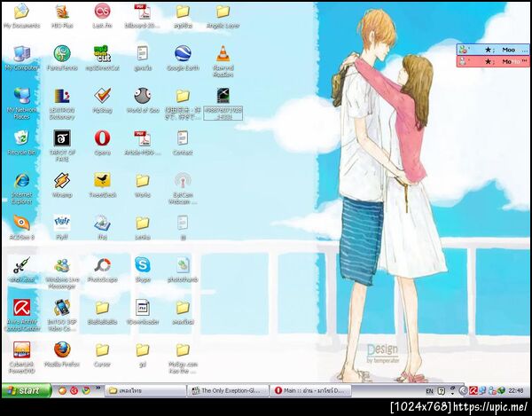The image size is (532, 416).
Task: Launch the World of Goo game
Action: tap(143, 100)
